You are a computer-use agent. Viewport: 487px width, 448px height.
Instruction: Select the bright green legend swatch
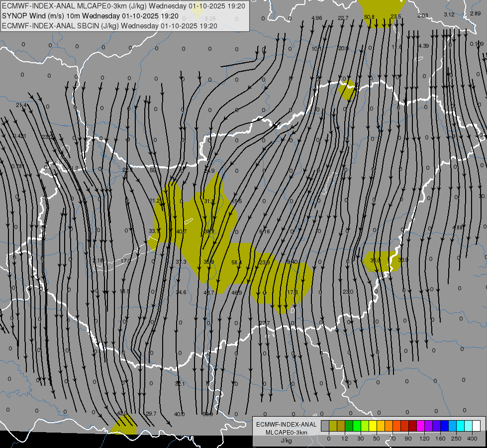click(x=357, y=426)
